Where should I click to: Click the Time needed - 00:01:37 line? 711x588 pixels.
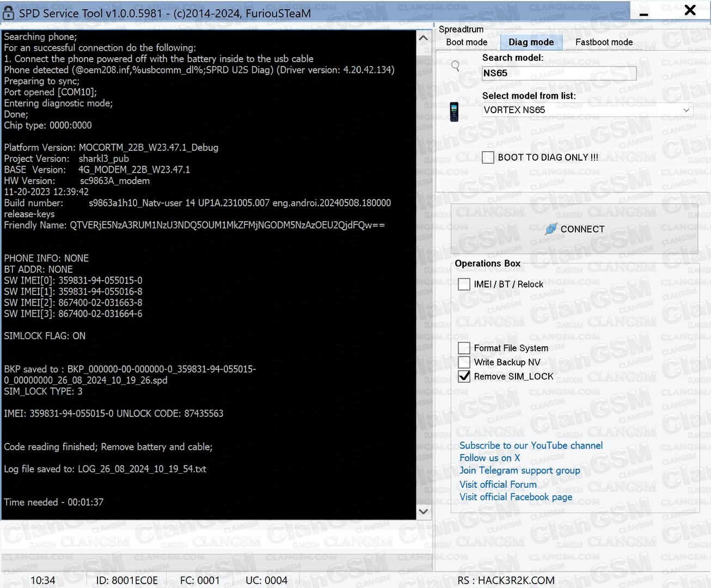(53, 502)
